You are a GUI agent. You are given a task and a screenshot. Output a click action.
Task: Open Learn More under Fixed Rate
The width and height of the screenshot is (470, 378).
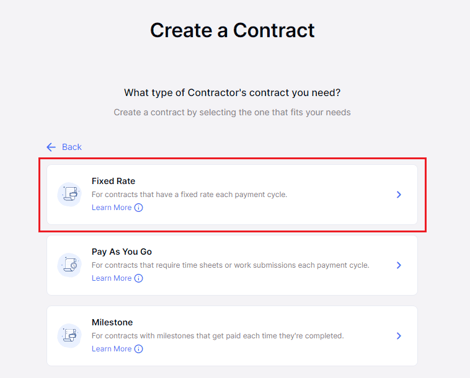coord(112,208)
